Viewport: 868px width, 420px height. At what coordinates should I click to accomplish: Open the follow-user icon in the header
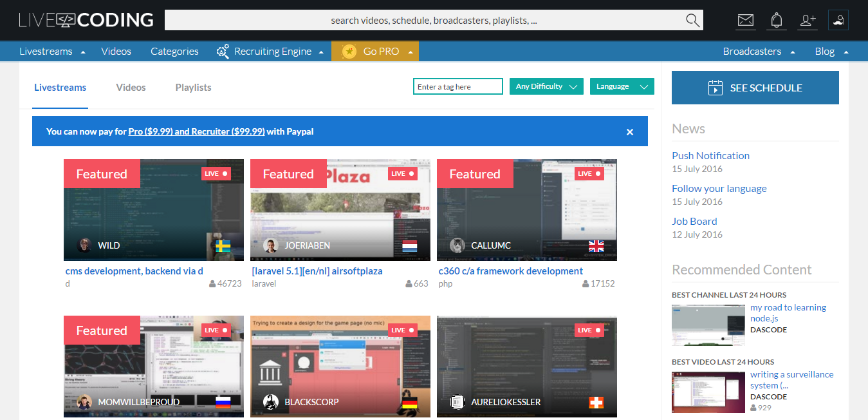tap(807, 20)
